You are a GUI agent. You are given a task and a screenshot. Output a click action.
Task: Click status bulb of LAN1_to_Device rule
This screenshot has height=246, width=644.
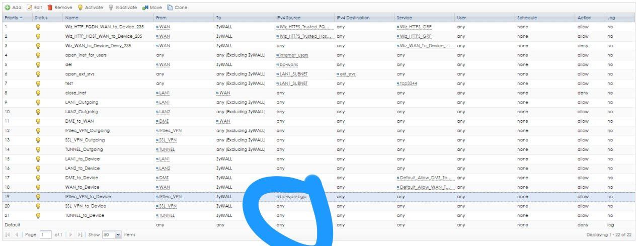point(38,159)
